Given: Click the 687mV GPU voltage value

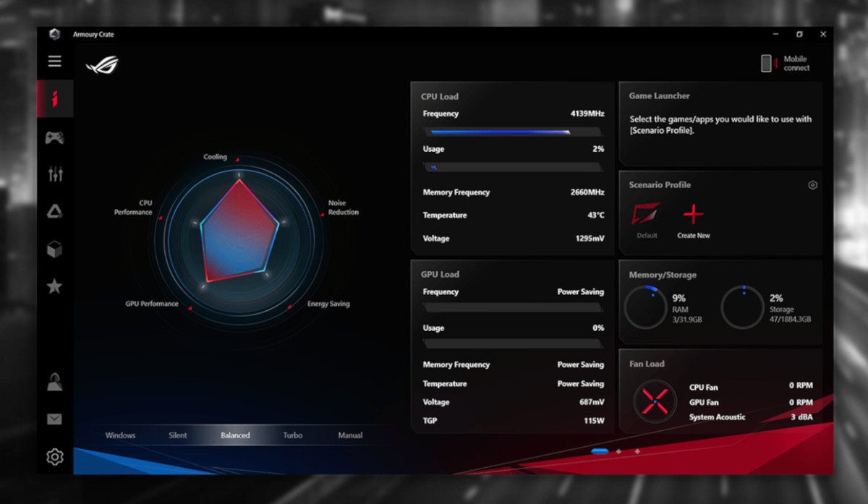Looking at the screenshot, I should click(x=592, y=402).
